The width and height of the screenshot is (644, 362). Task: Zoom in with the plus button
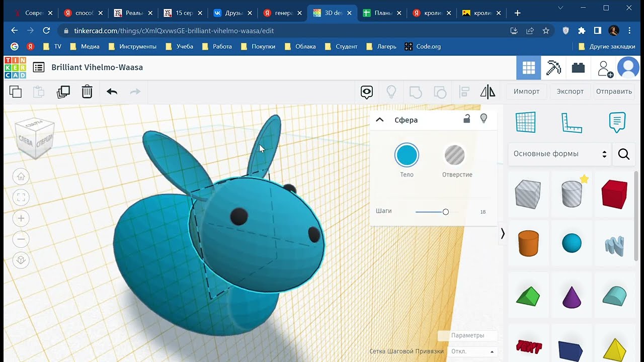pos(21,218)
